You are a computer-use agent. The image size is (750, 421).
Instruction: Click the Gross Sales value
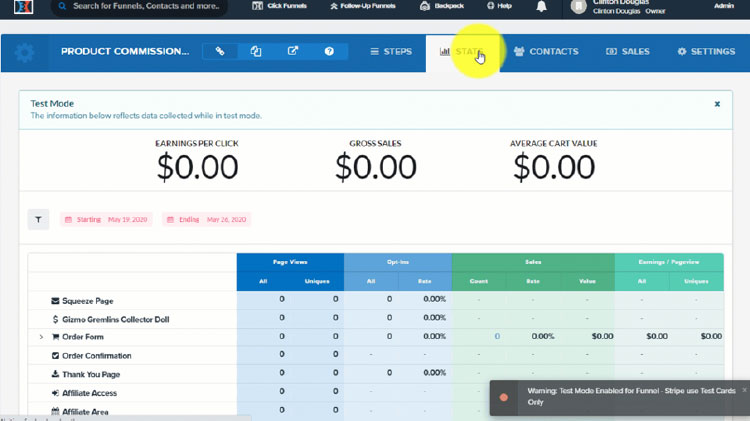375,167
